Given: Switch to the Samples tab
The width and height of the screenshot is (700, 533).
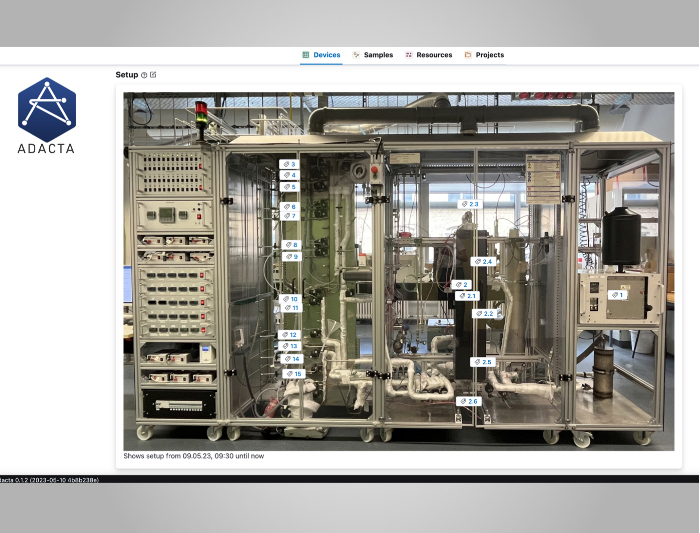Looking at the screenshot, I should (373, 55).
